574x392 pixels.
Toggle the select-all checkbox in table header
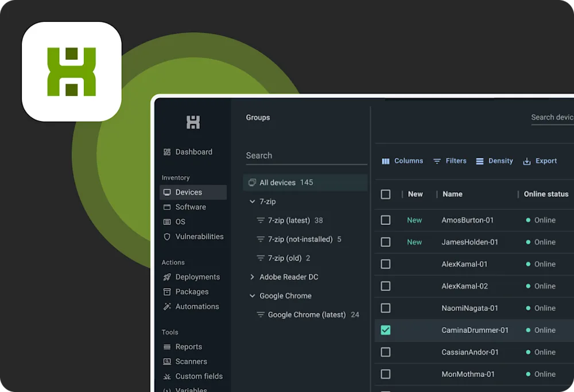(386, 195)
